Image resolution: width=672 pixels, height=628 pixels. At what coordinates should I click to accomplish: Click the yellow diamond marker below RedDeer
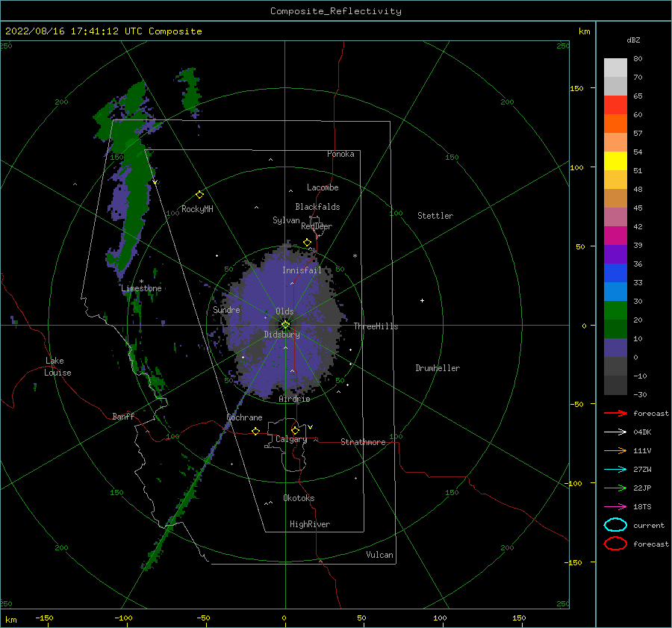[308, 243]
